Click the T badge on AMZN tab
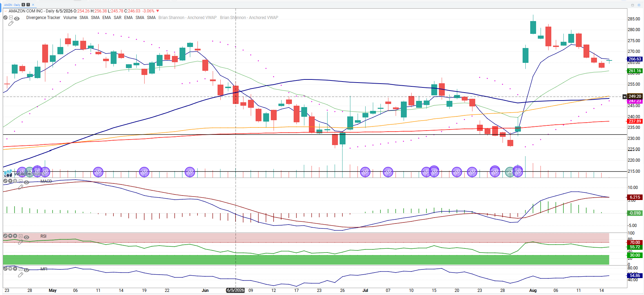 pyautogui.click(x=28, y=5)
